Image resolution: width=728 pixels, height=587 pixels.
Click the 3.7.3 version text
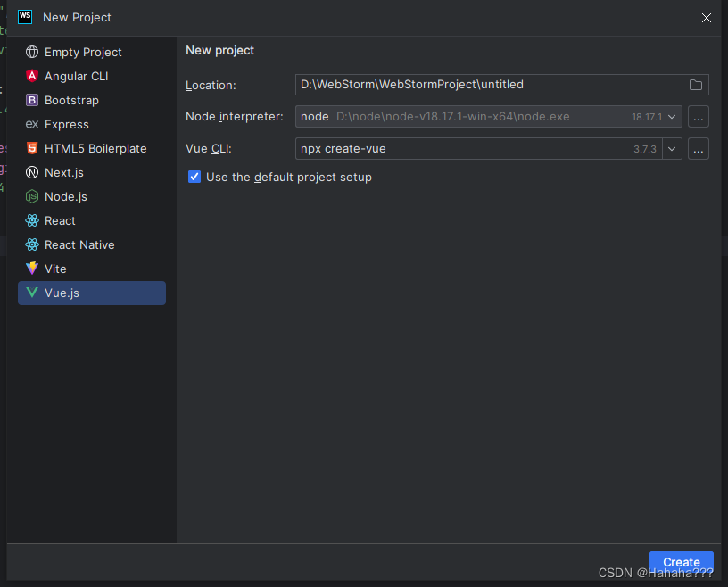[x=645, y=149]
